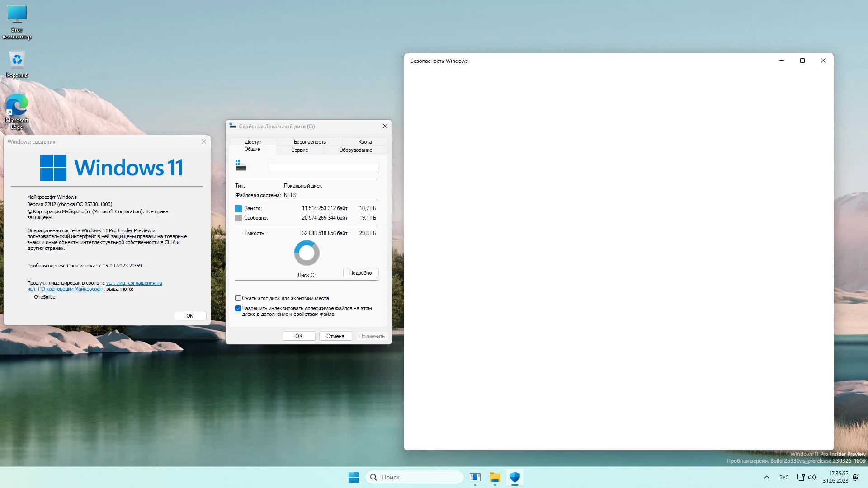Expand the hidden system tray icons chevron
Screen dimensions: 868x488
click(766, 477)
